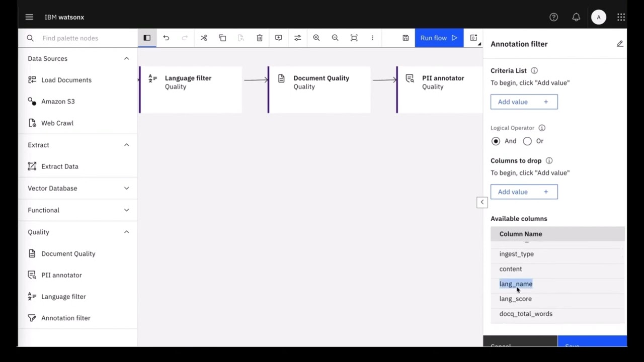Edit the Annotation filter title
The width and height of the screenshot is (644, 362).
[620, 44]
